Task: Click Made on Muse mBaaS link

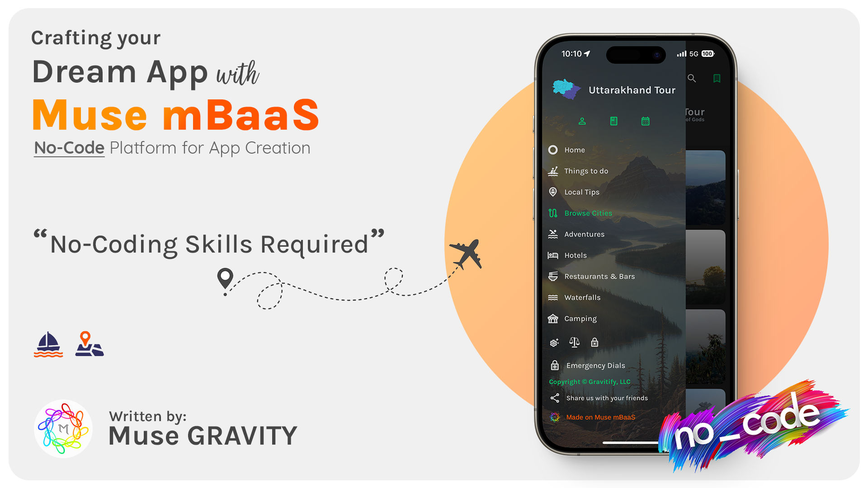Action: [x=600, y=417]
